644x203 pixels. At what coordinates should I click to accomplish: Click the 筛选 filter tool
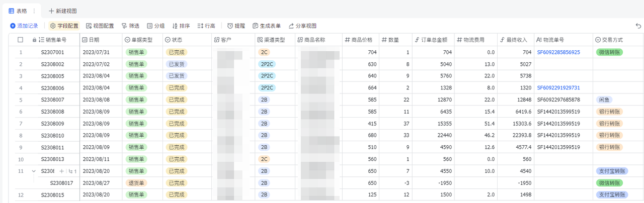(130, 26)
